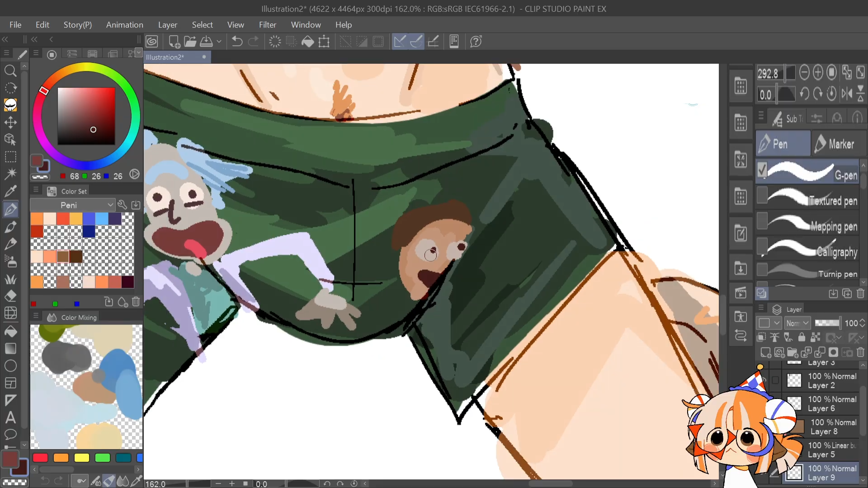This screenshot has height=488, width=868.
Task: Toggle Lock Layer padlock icon
Action: (802, 337)
